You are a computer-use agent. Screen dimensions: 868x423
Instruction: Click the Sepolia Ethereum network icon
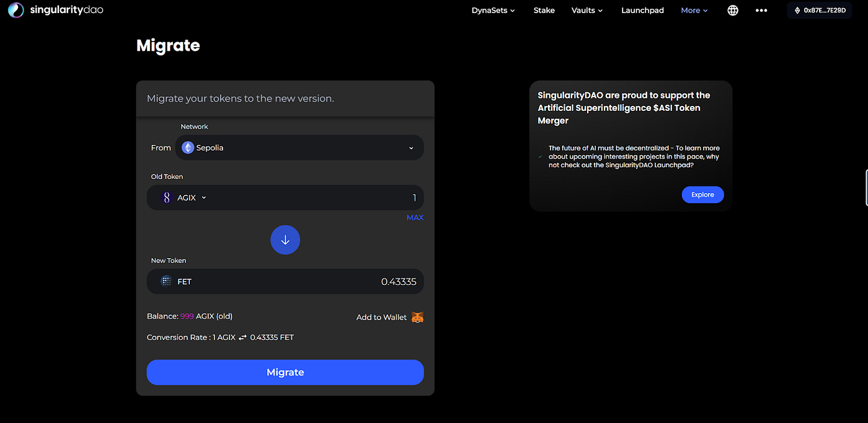[x=187, y=147]
